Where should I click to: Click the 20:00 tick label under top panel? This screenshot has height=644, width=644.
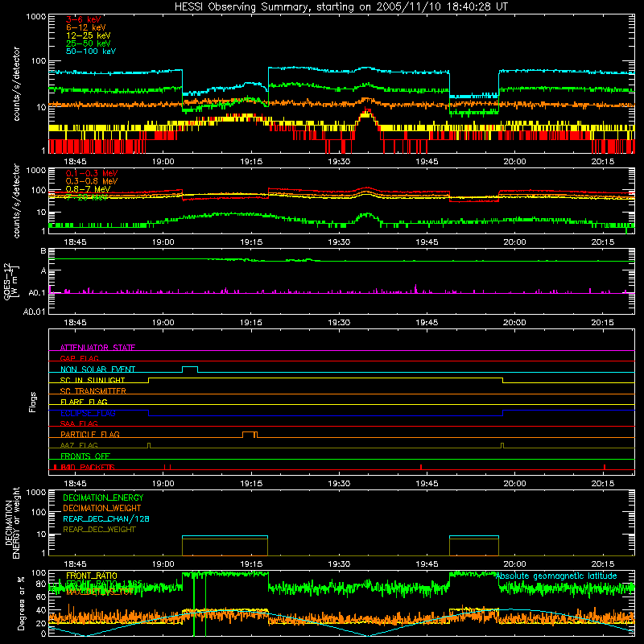pyautogui.click(x=514, y=162)
